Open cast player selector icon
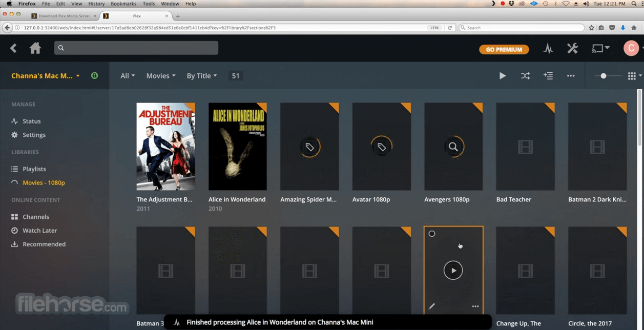The height and width of the screenshot is (330, 644). click(600, 49)
